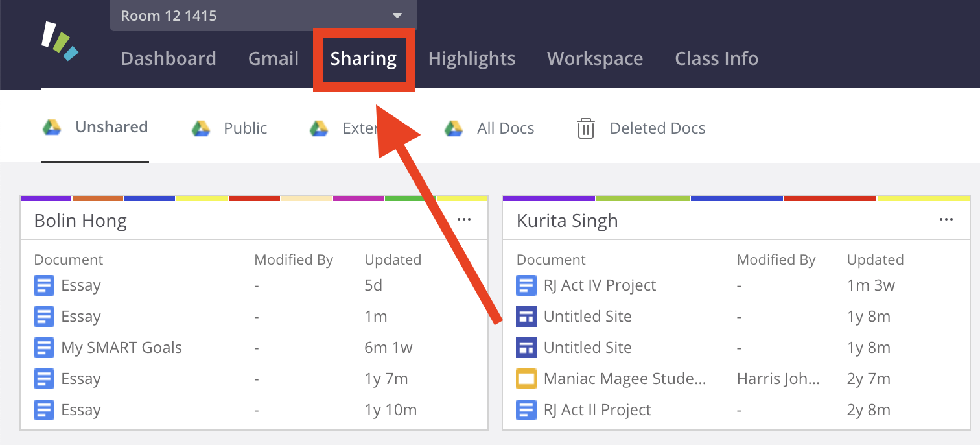Viewport: 980px width, 445px height.
Task: Open the Workspace tab
Action: point(595,58)
